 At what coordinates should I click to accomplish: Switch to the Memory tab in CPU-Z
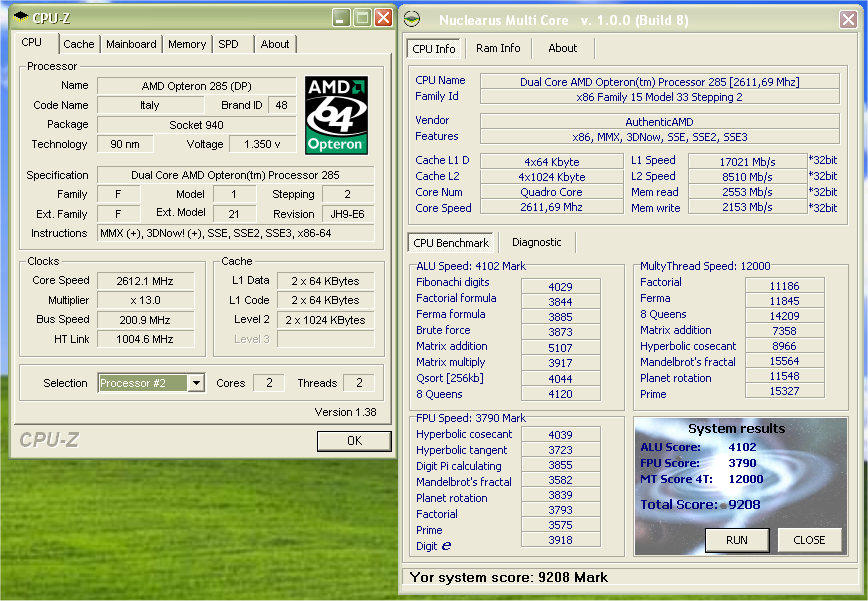pos(187,44)
